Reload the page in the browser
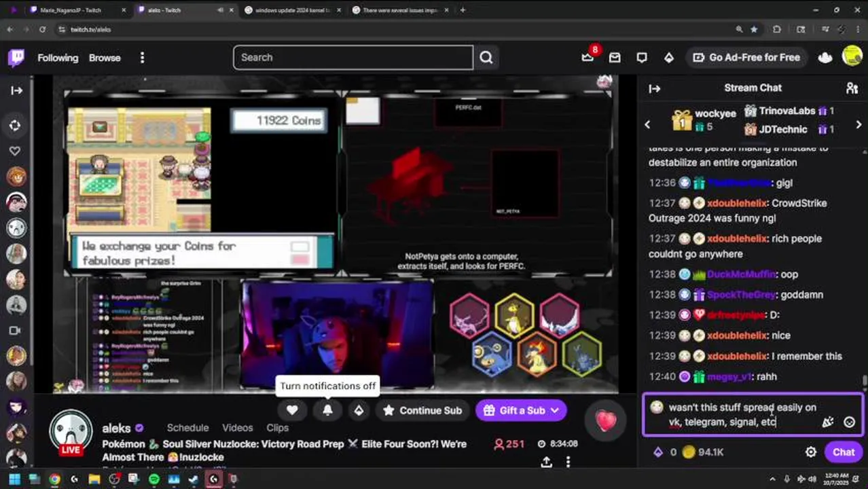The image size is (868, 489). [x=42, y=30]
